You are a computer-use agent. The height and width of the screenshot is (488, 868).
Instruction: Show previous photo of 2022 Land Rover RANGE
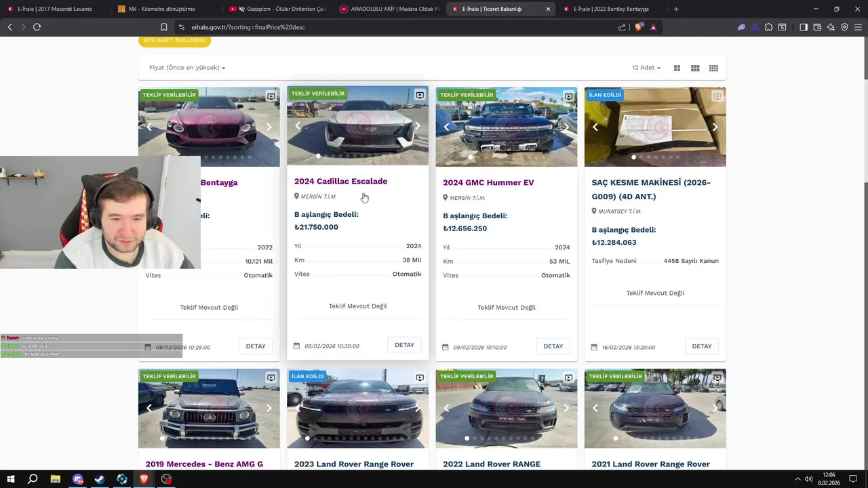click(x=446, y=408)
